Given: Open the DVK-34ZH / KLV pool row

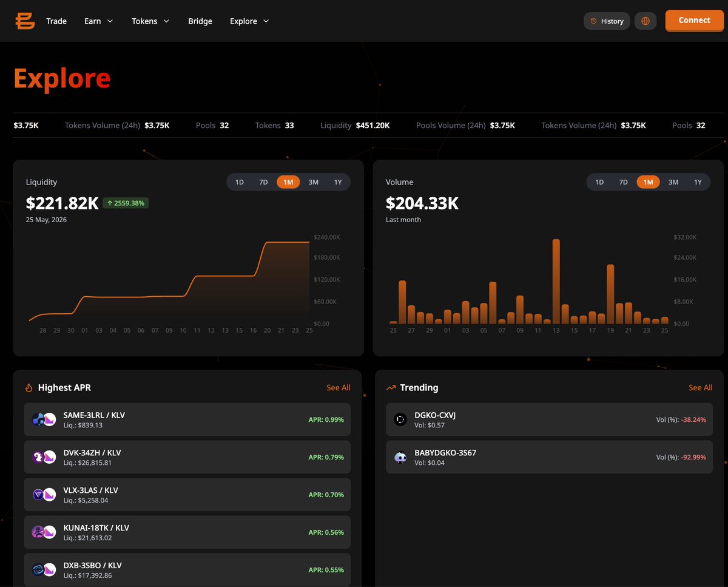Looking at the screenshot, I should [x=187, y=457].
